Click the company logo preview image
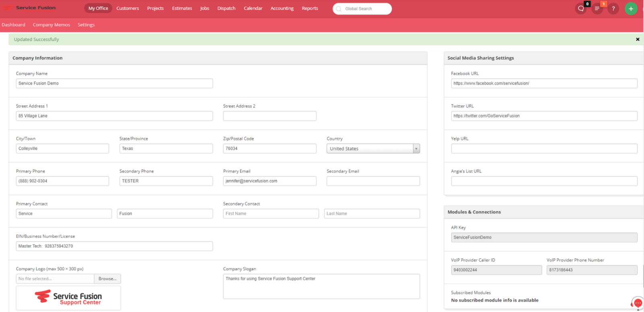The width and height of the screenshot is (644, 312). [x=68, y=298]
